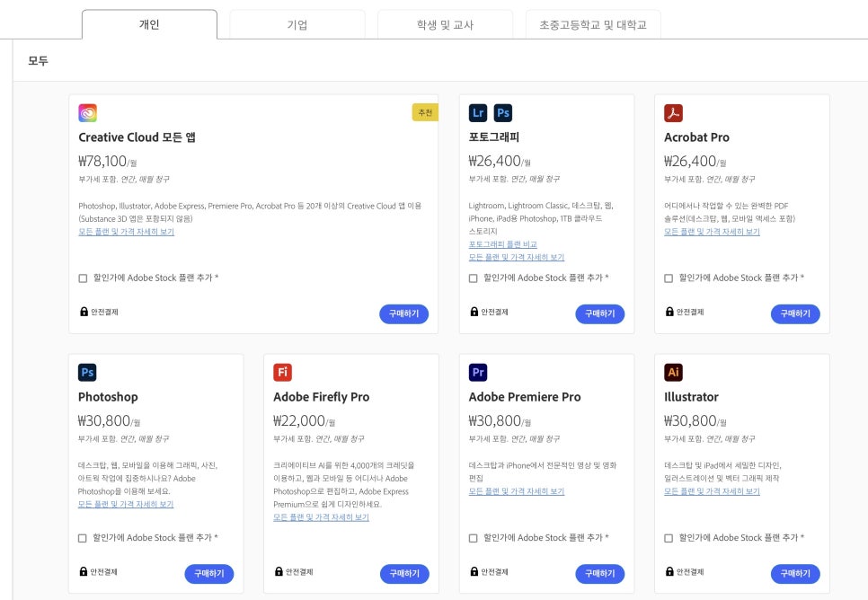This screenshot has height=600, width=868.
Task: Click the lock icon in Creative Cloud card
Action: [84, 312]
